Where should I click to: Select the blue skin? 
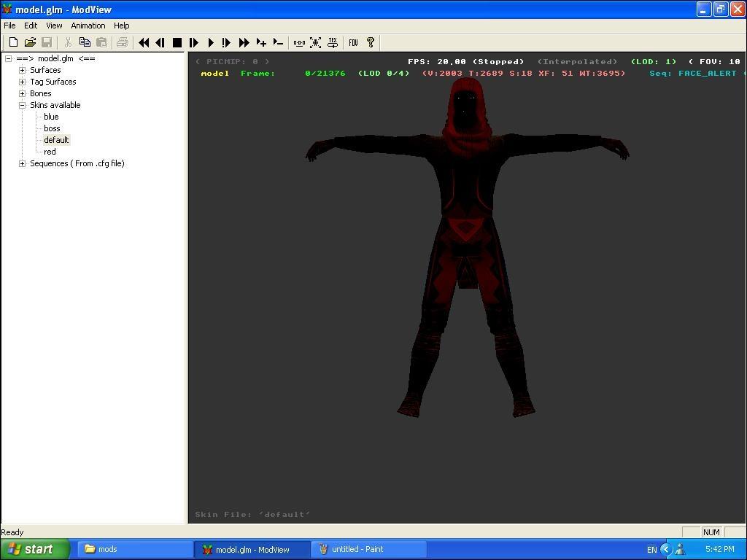coord(51,117)
